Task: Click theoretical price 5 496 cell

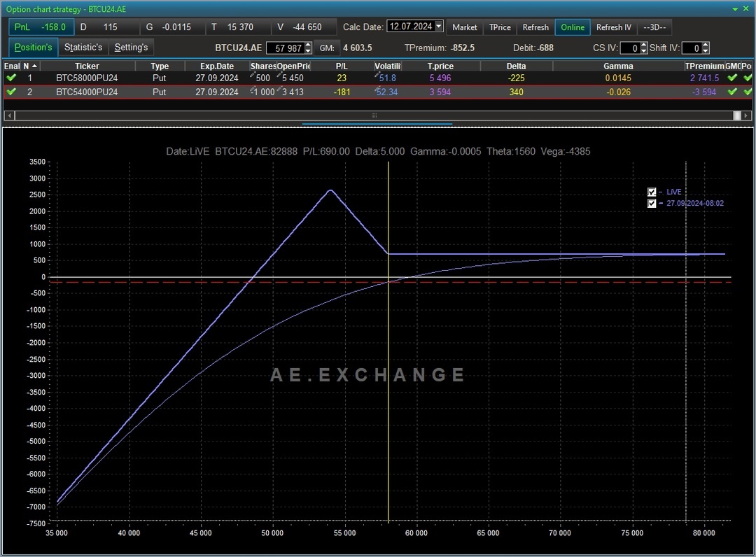Action: coord(440,78)
